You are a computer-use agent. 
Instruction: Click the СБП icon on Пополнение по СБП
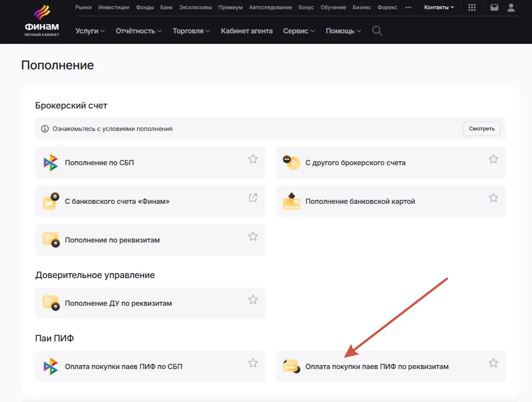click(x=50, y=163)
